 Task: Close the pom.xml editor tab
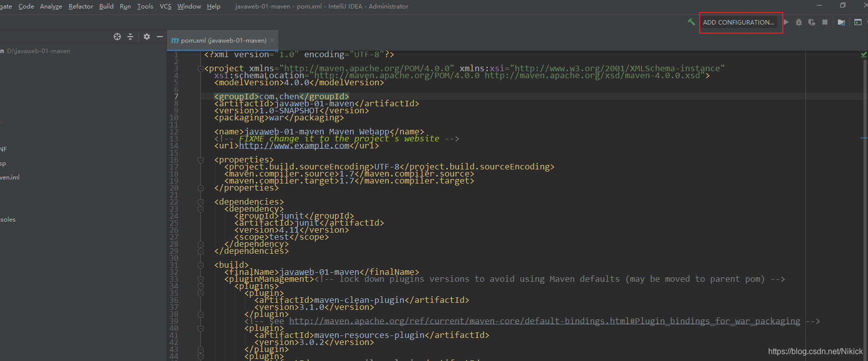tap(272, 40)
